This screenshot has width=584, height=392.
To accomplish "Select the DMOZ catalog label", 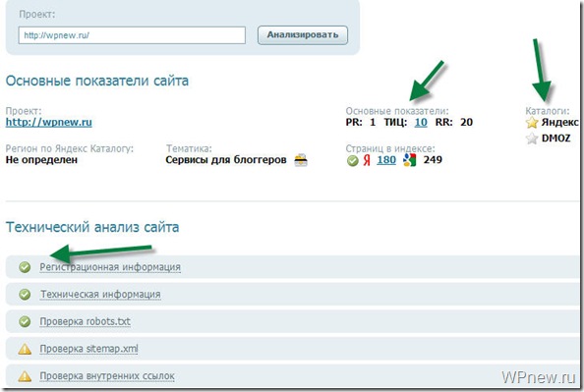I will tap(556, 139).
